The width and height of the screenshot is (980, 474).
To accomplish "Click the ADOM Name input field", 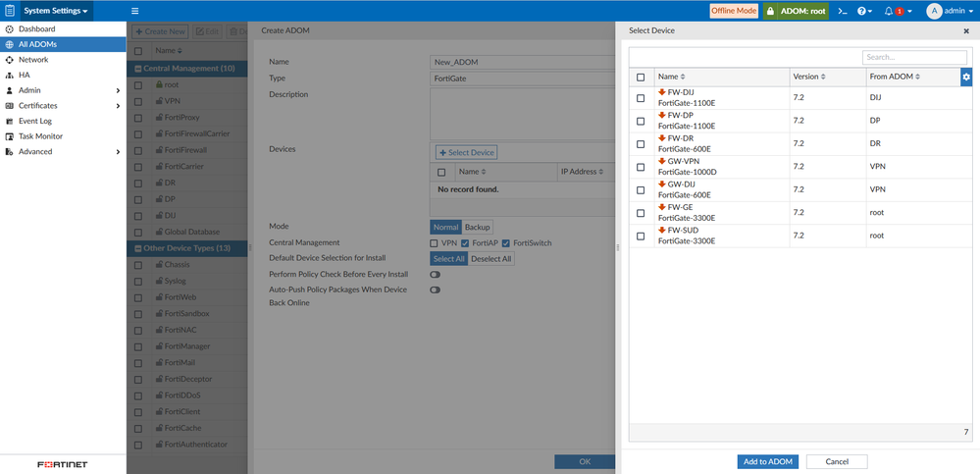I will click(x=523, y=62).
